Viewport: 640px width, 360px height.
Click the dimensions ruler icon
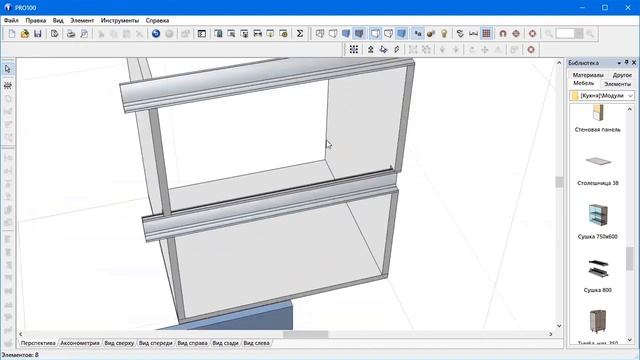coord(473,34)
